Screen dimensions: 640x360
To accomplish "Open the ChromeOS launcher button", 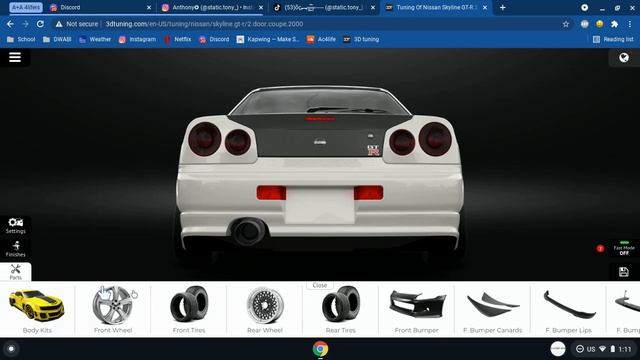I will click(x=11, y=349).
